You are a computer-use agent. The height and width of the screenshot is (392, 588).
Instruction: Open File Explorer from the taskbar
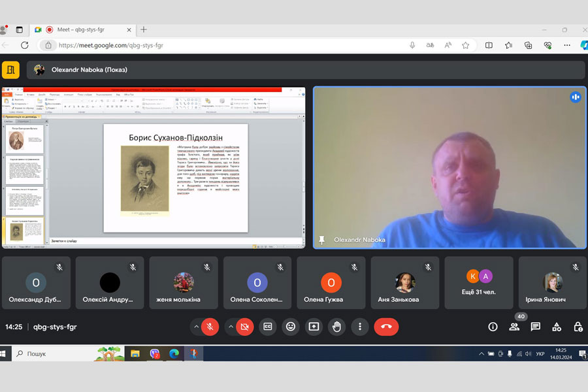tap(135, 353)
